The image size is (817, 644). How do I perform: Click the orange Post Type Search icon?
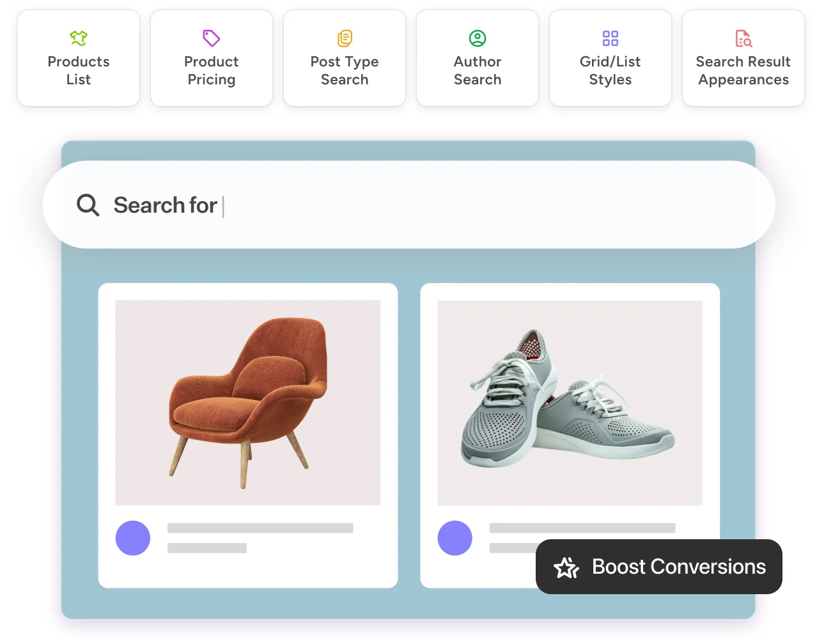click(345, 38)
